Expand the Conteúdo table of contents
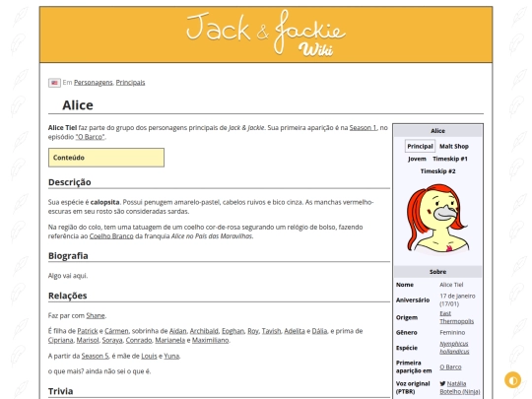 [106, 158]
